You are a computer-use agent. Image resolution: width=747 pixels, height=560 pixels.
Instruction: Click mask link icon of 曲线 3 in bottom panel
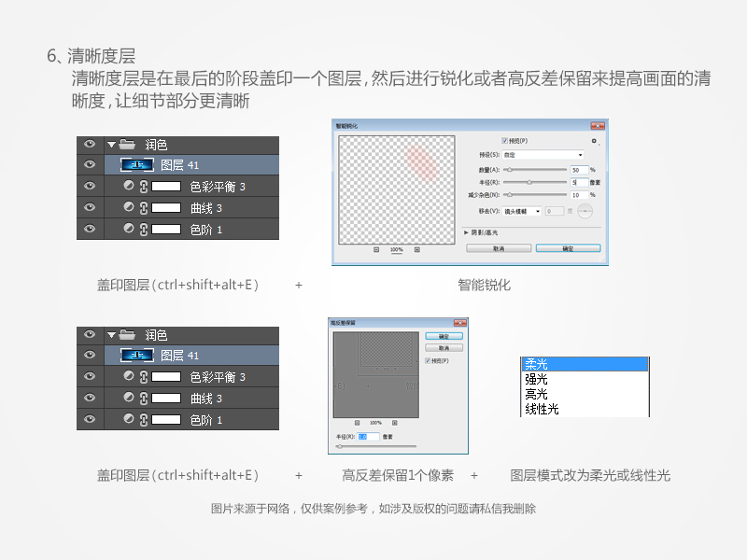coord(144,399)
